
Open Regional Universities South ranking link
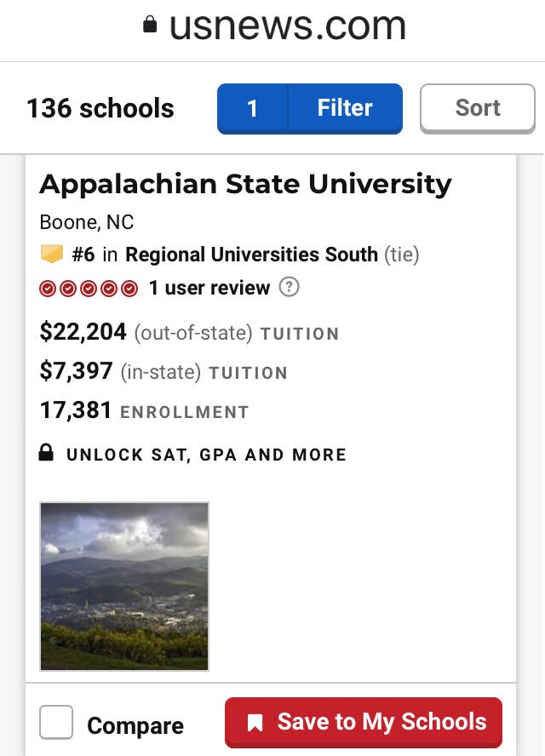(x=251, y=254)
